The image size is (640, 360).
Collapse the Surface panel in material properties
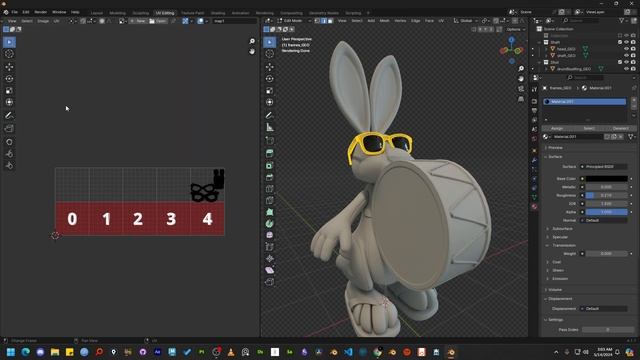pyautogui.click(x=555, y=157)
